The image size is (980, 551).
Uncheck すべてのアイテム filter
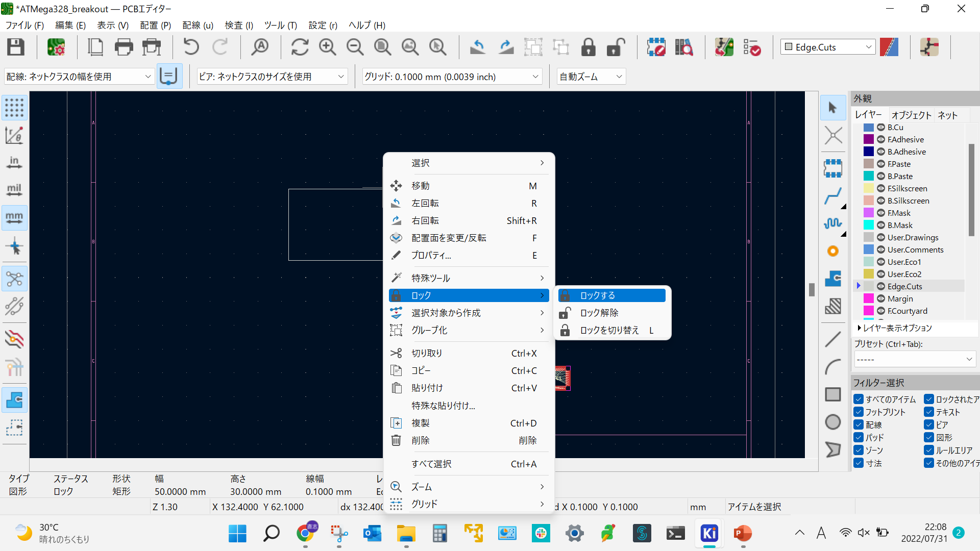[859, 399]
